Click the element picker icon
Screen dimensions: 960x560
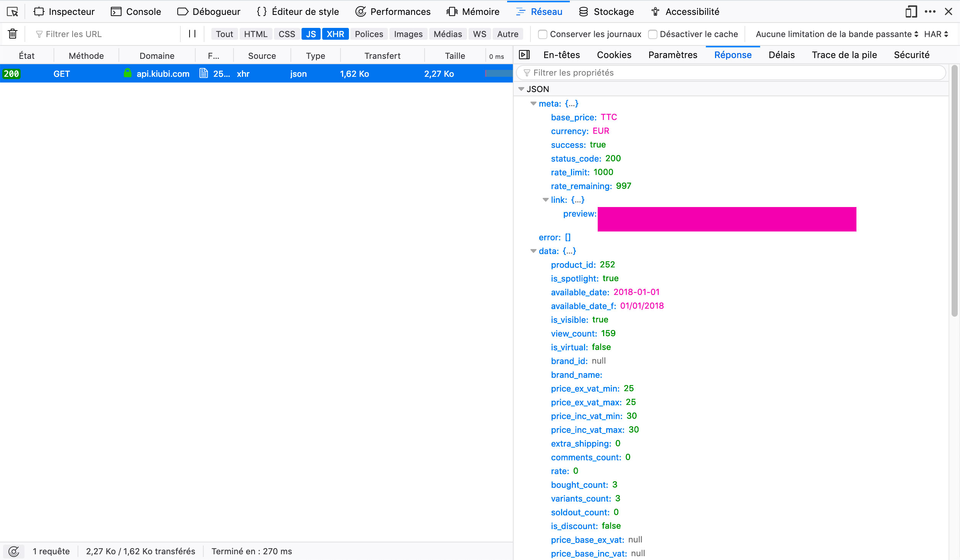(x=12, y=12)
